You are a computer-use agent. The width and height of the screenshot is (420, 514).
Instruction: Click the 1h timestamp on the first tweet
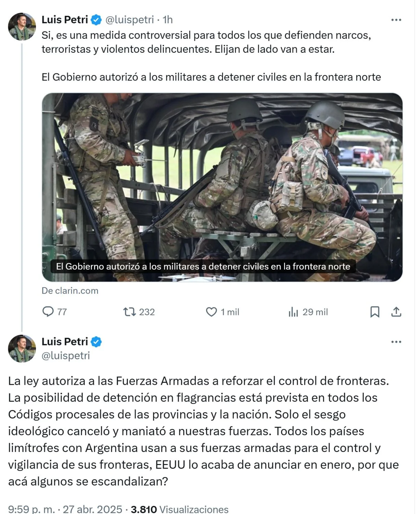coord(168,20)
